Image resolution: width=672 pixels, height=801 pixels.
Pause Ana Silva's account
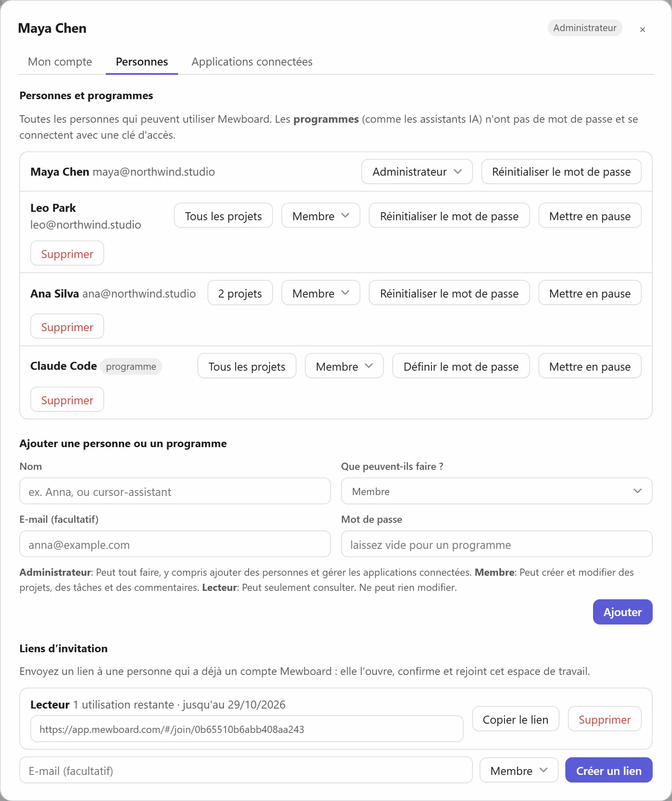[x=590, y=293]
